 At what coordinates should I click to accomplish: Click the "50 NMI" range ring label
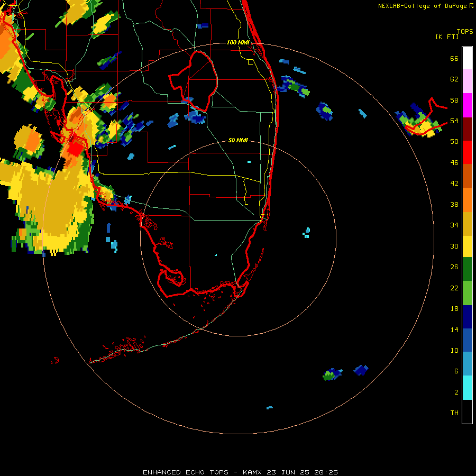coord(238,140)
